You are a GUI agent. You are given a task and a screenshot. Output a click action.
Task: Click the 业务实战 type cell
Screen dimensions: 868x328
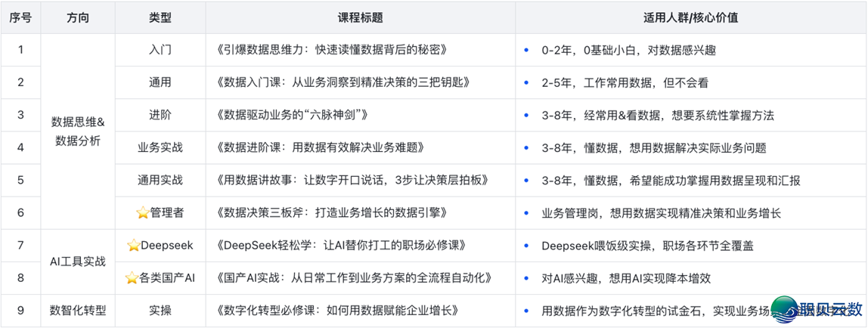(160, 147)
